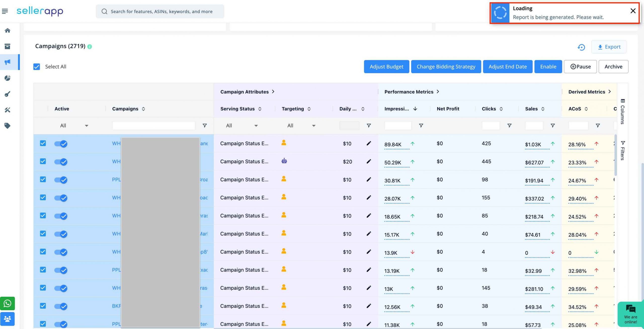Click the Enable button
The height and width of the screenshot is (329, 644).
[548, 67]
